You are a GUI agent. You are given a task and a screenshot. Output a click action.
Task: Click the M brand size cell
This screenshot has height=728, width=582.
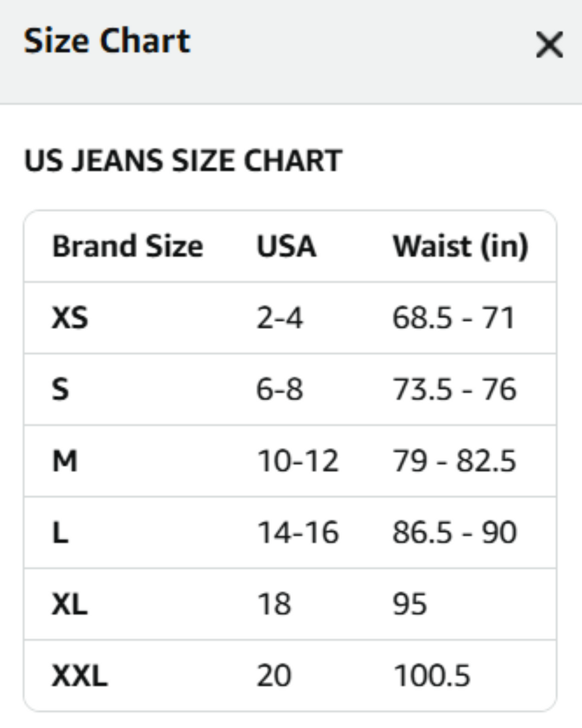tap(65, 461)
